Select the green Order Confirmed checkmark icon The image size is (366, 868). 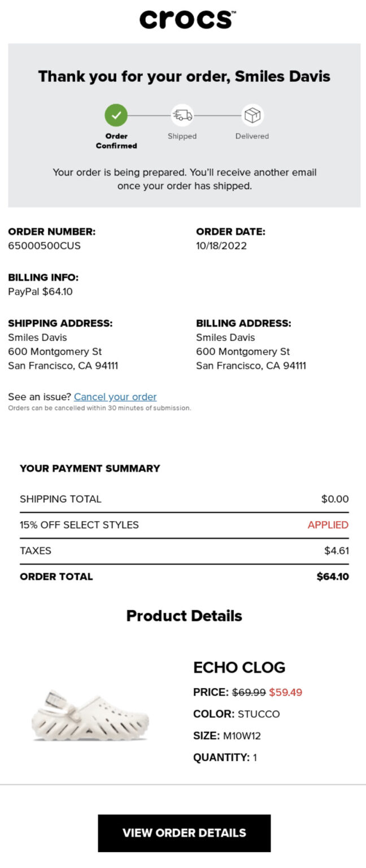pyautogui.click(x=116, y=115)
